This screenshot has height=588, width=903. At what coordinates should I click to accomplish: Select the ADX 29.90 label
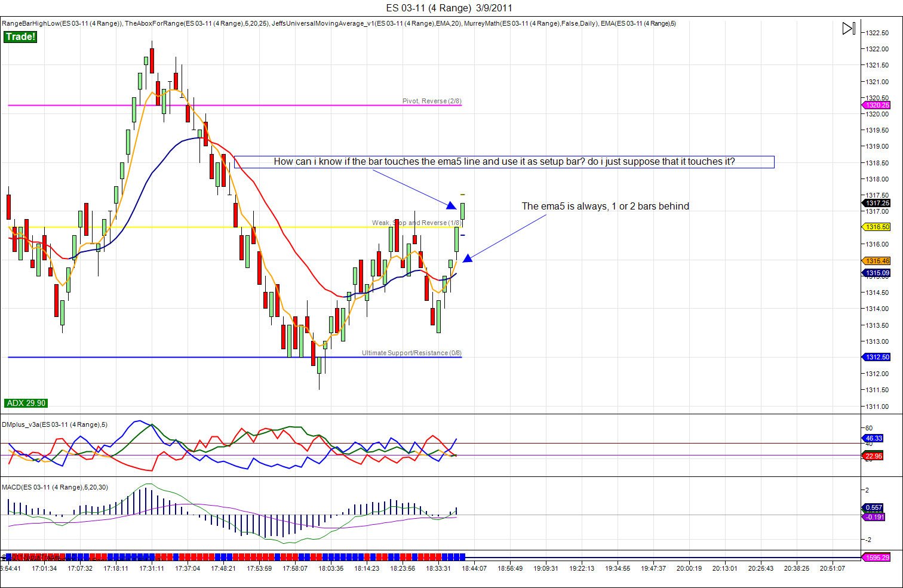pos(26,403)
